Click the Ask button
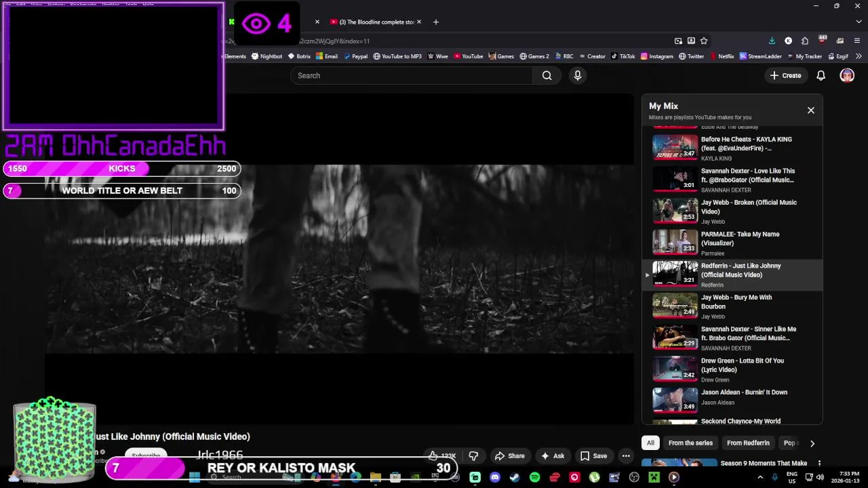868x488 pixels. 552,455
